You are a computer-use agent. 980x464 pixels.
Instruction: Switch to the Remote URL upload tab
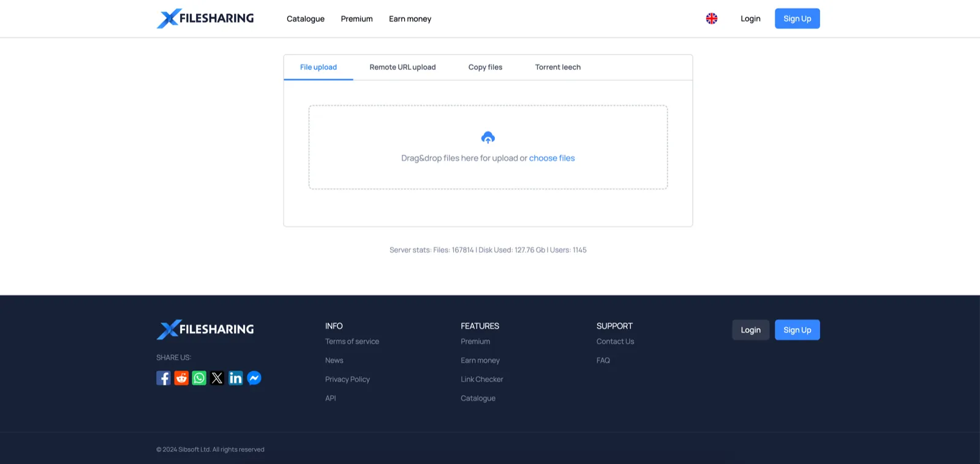click(402, 67)
